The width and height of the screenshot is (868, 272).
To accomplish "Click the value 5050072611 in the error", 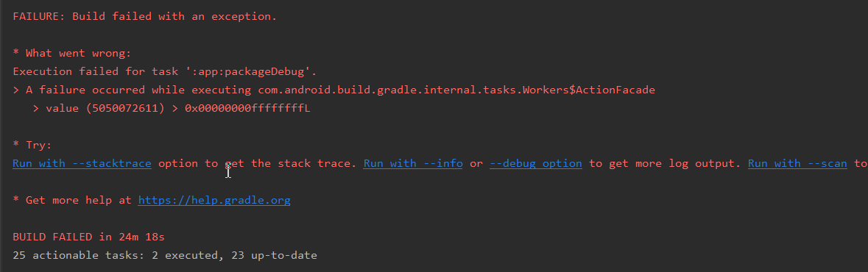I will (125, 108).
